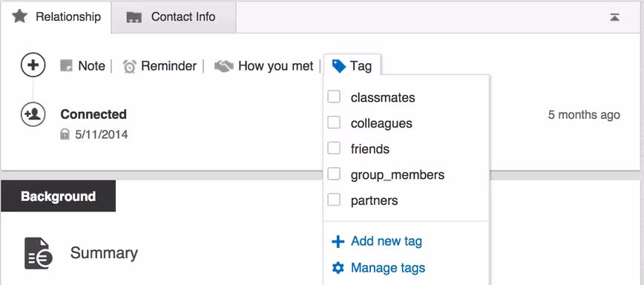Click the gear icon for Manage tags
The width and height of the screenshot is (644, 285).
(x=338, y=269)
